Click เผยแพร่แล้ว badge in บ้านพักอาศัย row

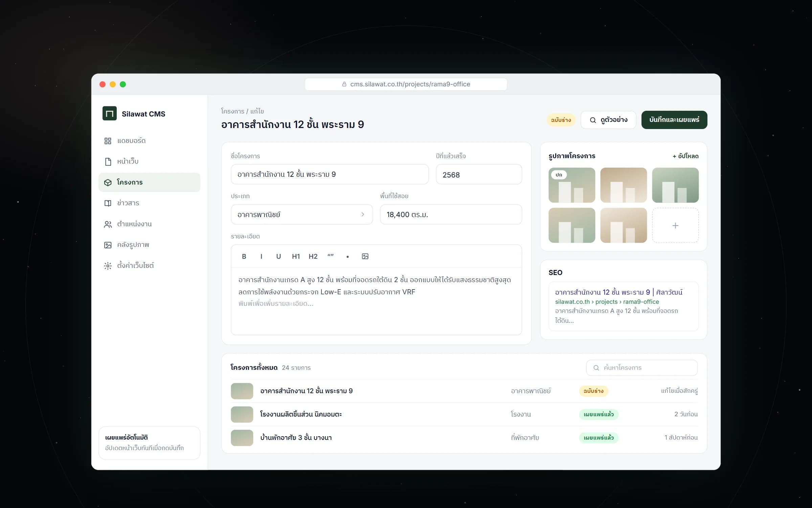[x=599, y=438]
